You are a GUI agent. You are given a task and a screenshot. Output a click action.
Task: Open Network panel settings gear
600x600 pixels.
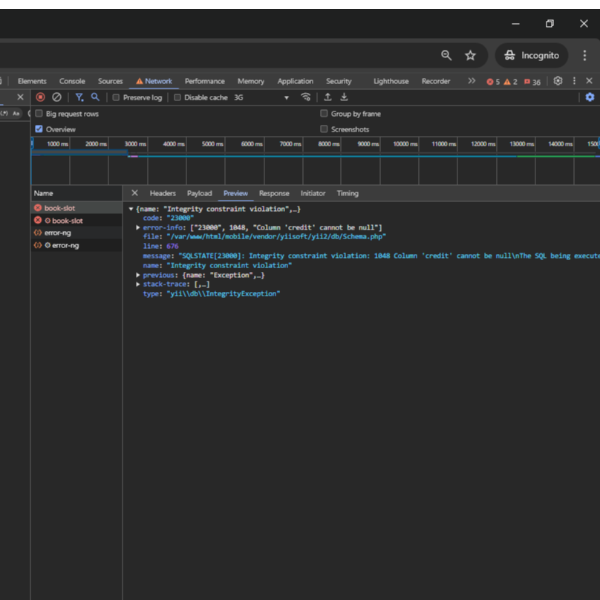tap(590, 97)
